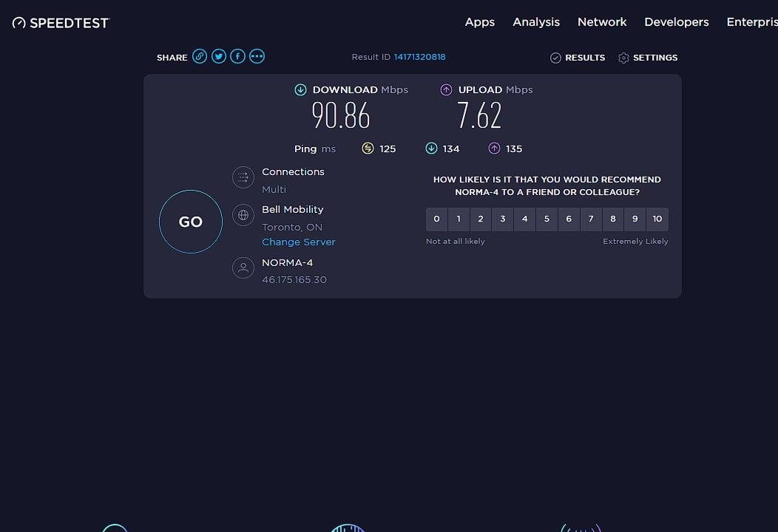Screen dimensions: 778x532
Task: Rate recommendation score 4
Action: pyautogui.click(x=524, y=219)
